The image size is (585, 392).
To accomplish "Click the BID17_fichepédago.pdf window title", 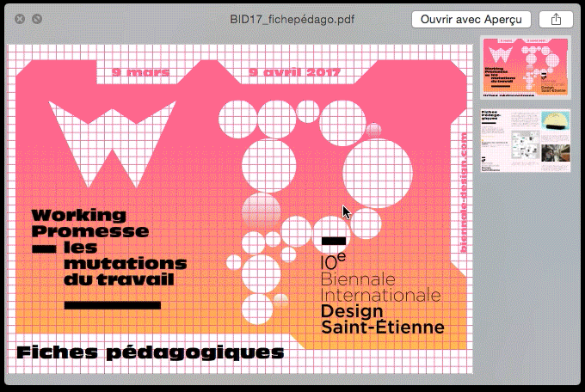I will 292,20.
